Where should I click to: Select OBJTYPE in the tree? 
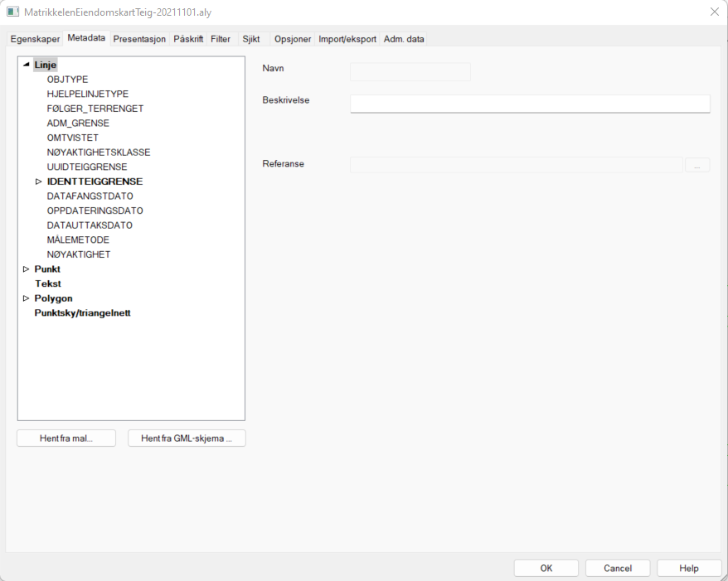tap(67, 80)
